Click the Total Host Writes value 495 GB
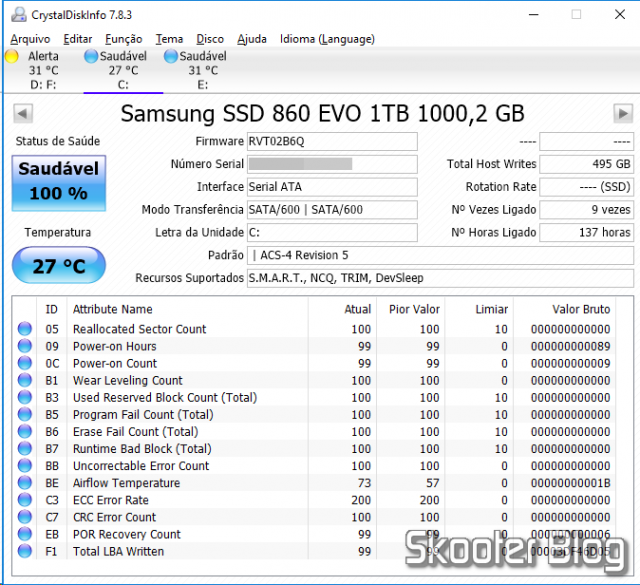The width and height of the screenshot is (640, 585). click(587, 164)
